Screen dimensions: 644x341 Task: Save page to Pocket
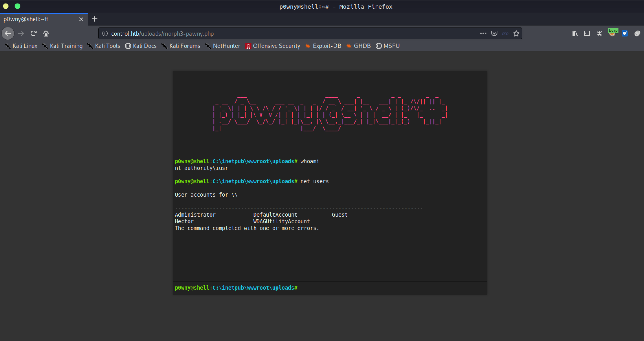point(494,33)
